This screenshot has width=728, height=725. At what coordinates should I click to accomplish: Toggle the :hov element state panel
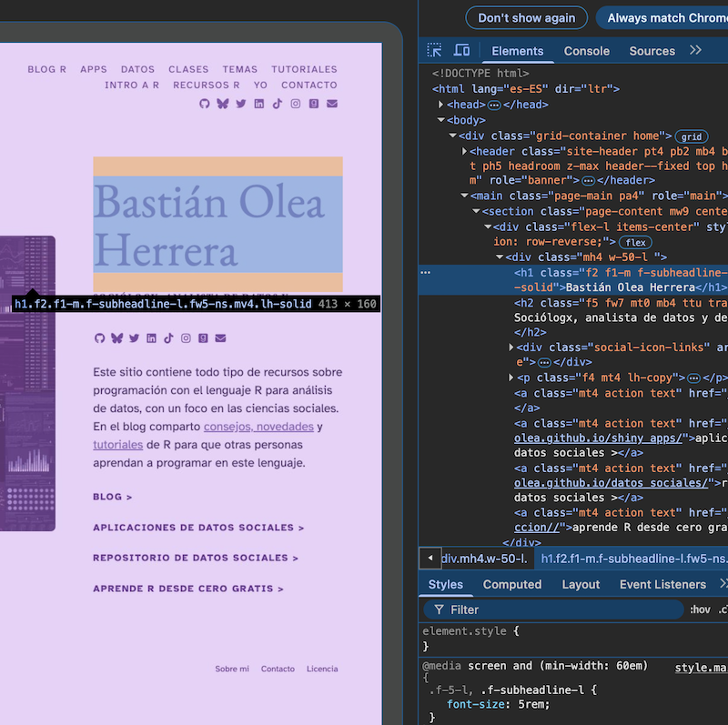[x=700, y=609]
